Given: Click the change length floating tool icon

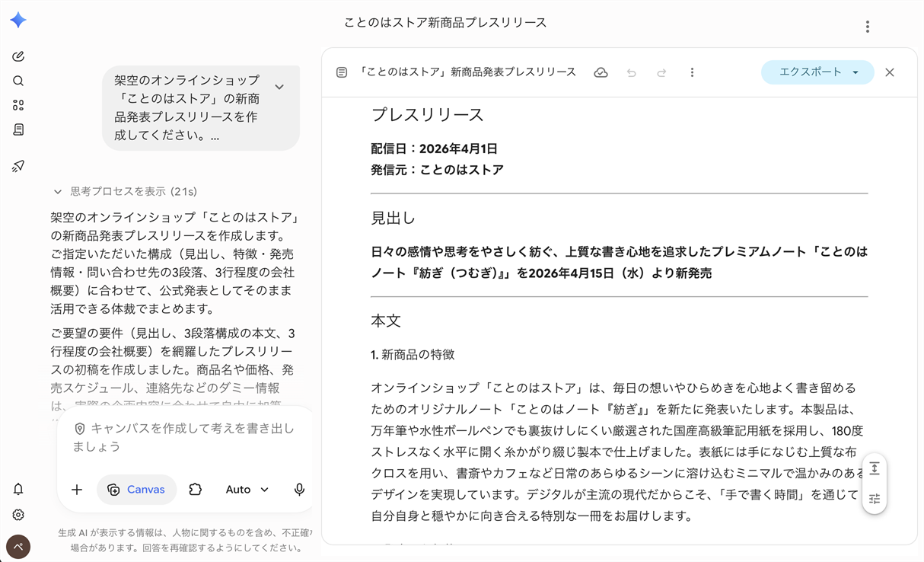Looking at the screenshot, I should 875,468.
